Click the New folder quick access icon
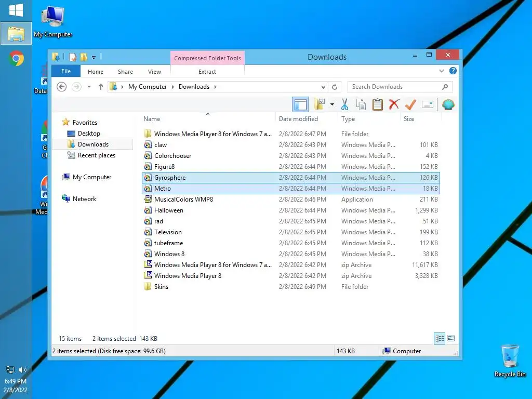Screen dimensions: 532x399 click(x=84, y=57)
